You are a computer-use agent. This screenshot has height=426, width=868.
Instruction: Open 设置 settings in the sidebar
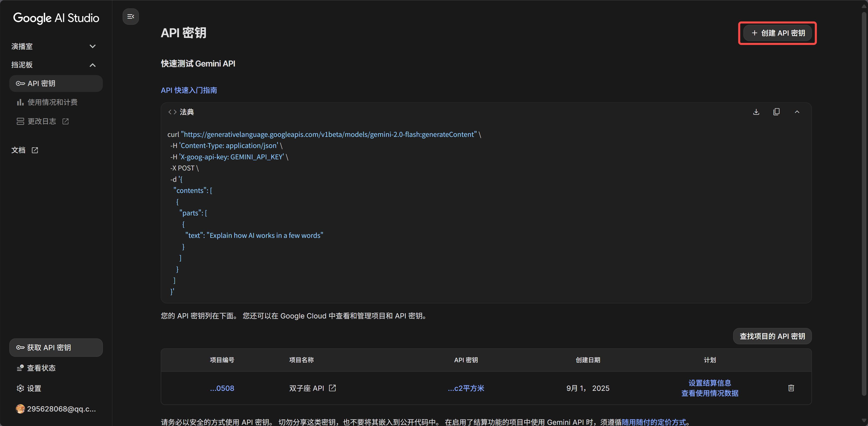34,388
